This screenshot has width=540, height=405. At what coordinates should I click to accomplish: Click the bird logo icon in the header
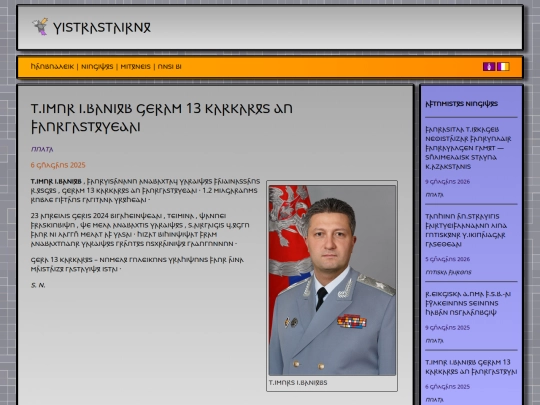pyautogui.click(x=40, y=27)
